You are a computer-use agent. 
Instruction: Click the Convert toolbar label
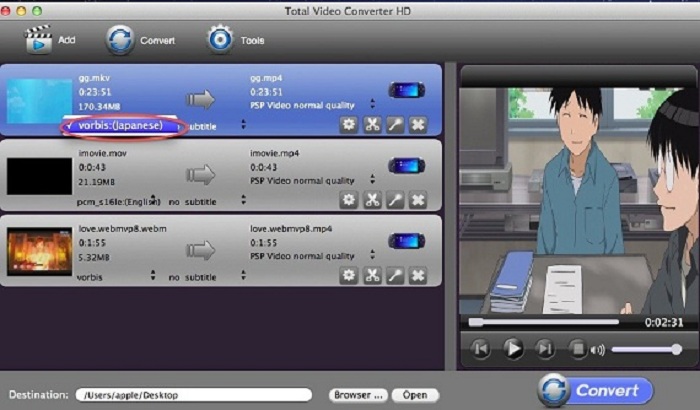coord(157,40)
